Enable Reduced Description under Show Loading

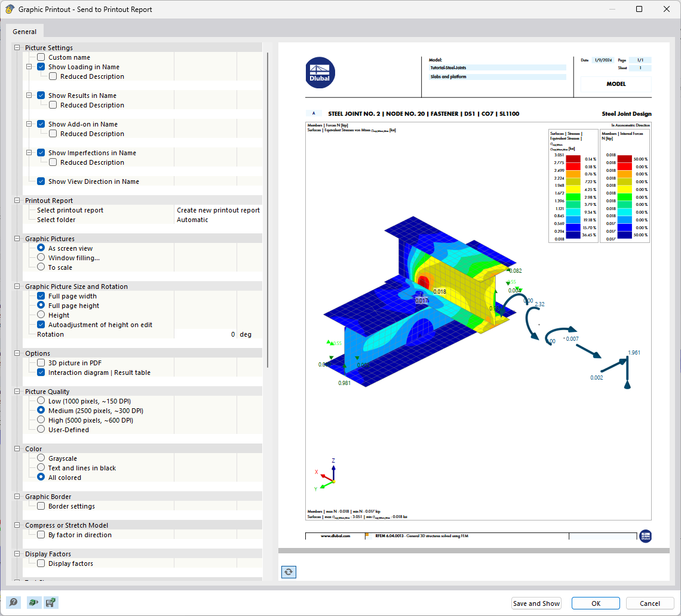click(53, 76)
